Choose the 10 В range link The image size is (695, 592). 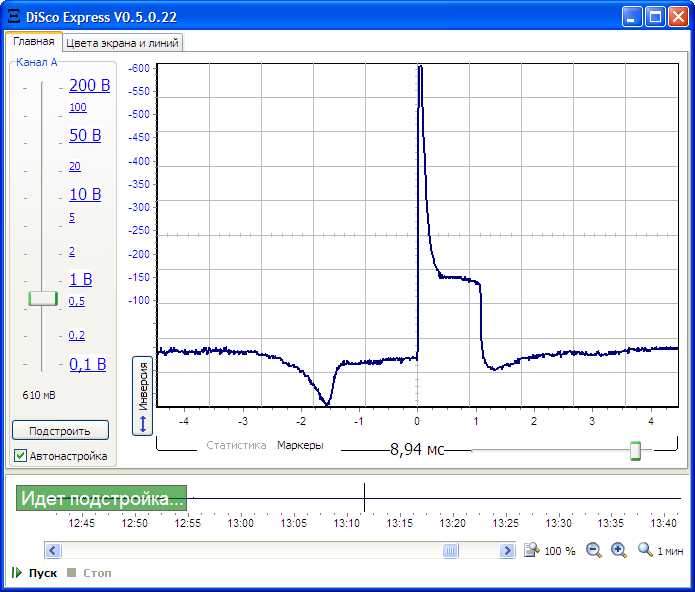tap(85, 194)
